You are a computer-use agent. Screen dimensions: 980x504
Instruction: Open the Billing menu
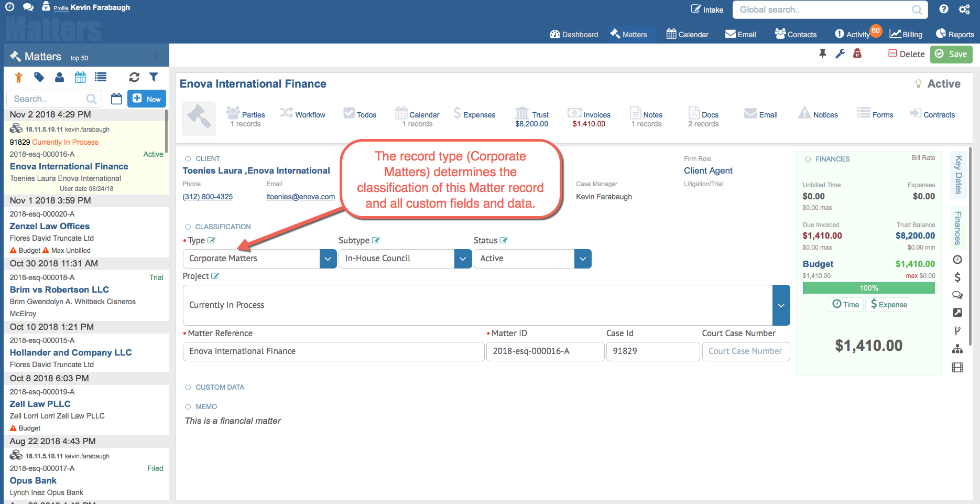pos(906,34)
